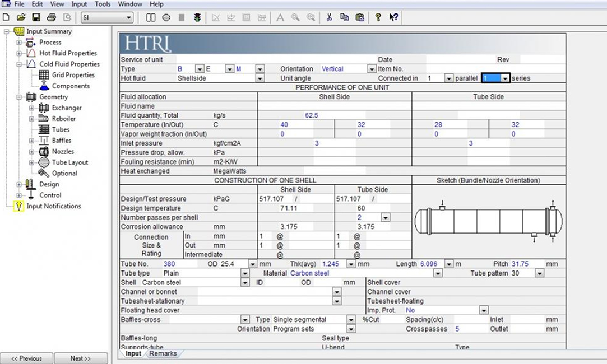Screen dimensions: 607x364
Task: Open a case with the folder icon
Action: tap(21, 17)
